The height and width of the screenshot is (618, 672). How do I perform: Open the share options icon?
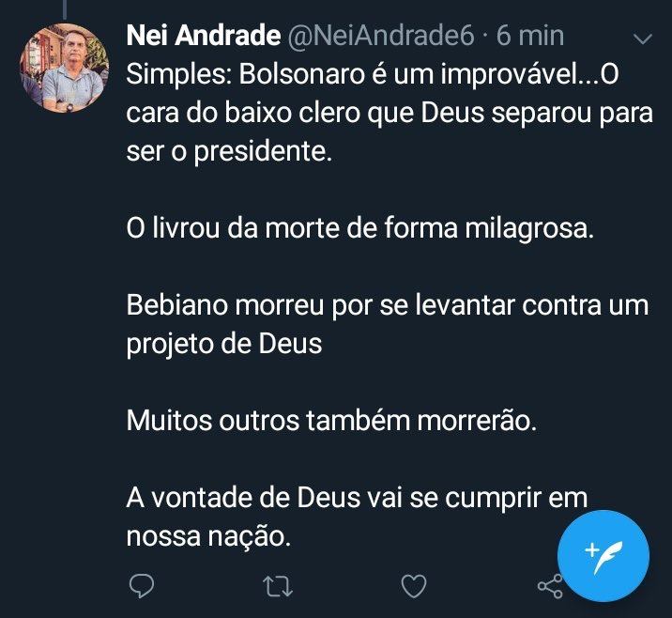coord(549,587)
